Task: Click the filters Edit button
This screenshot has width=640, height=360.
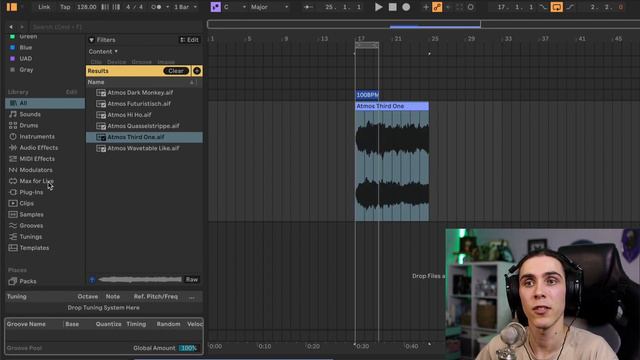Action: (x=189, y=40)
